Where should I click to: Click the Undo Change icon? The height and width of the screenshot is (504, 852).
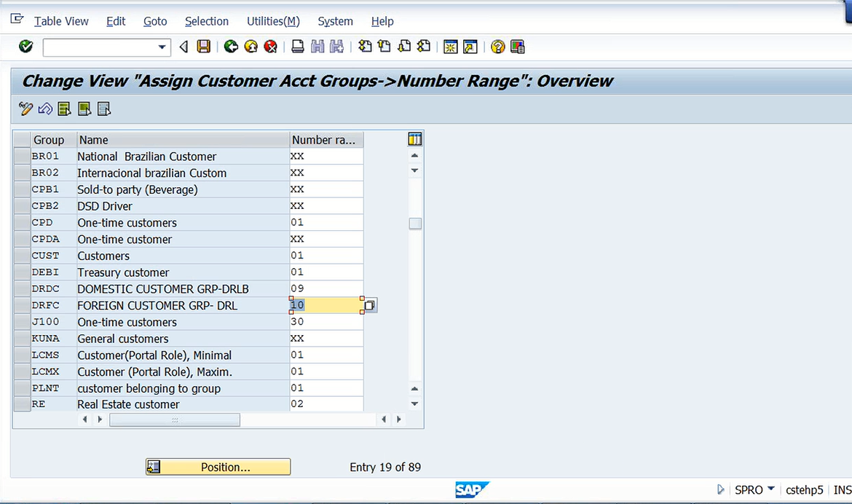45,109
